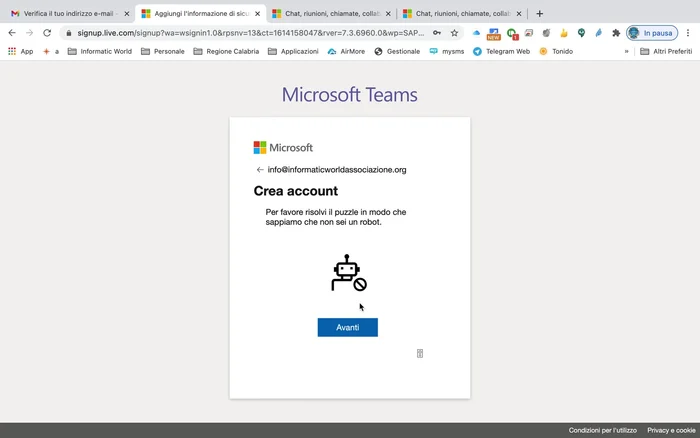Click the blue feather extension icon
Image resolution: width=700 pixels, height=438 pixels.
click(x=599, y=33)
